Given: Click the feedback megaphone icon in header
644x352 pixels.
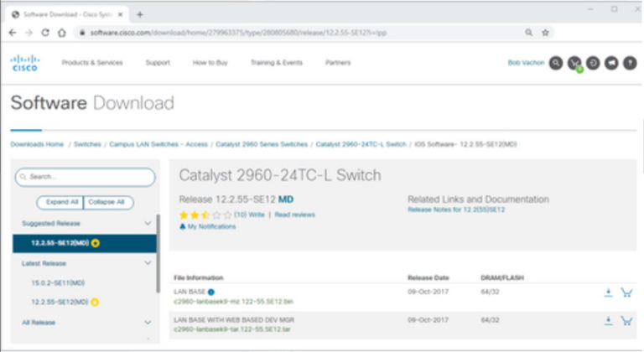Looking at the screenshot, I should pyautogui.click(x=611, y=63).
